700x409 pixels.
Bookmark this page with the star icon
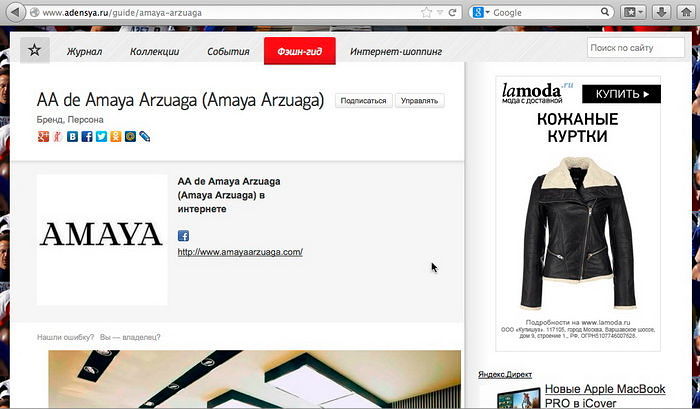[x=426, y=13]
